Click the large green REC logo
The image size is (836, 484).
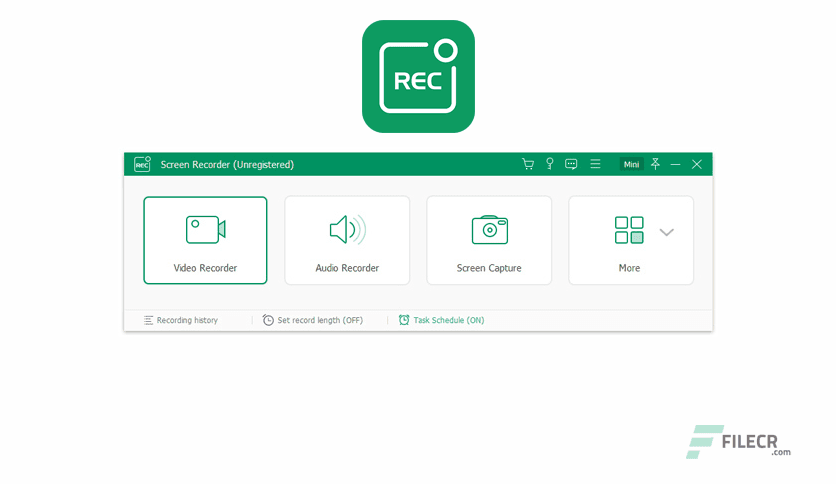418,77
